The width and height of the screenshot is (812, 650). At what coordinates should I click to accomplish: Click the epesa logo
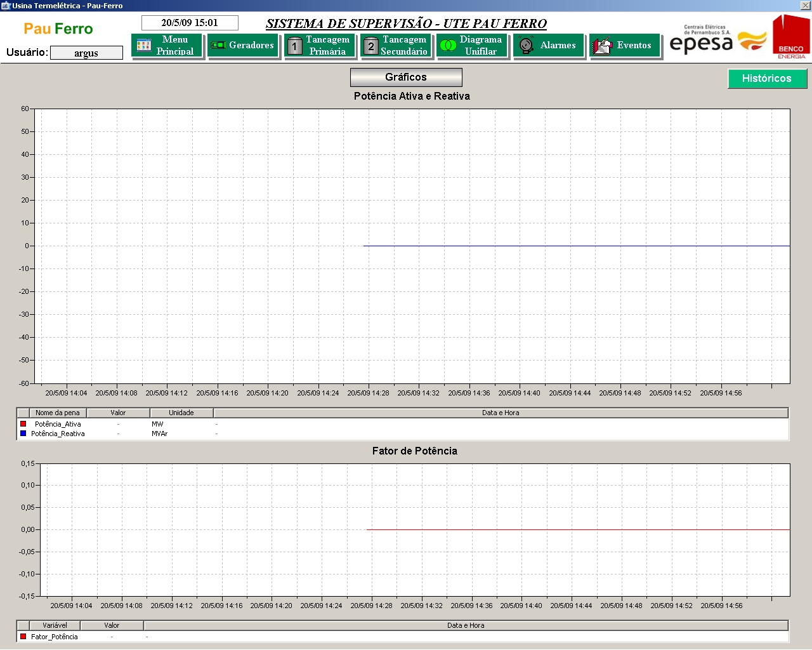tap(718, 40)
